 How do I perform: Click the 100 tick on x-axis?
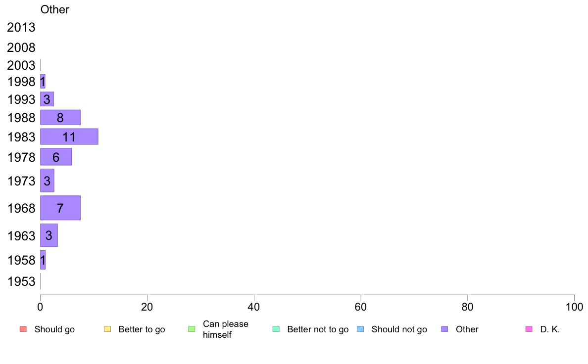(574, 307)
